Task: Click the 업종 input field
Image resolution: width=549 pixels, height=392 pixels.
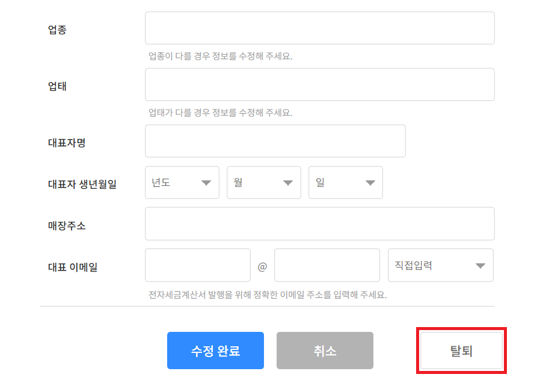Action: point(320,28)
